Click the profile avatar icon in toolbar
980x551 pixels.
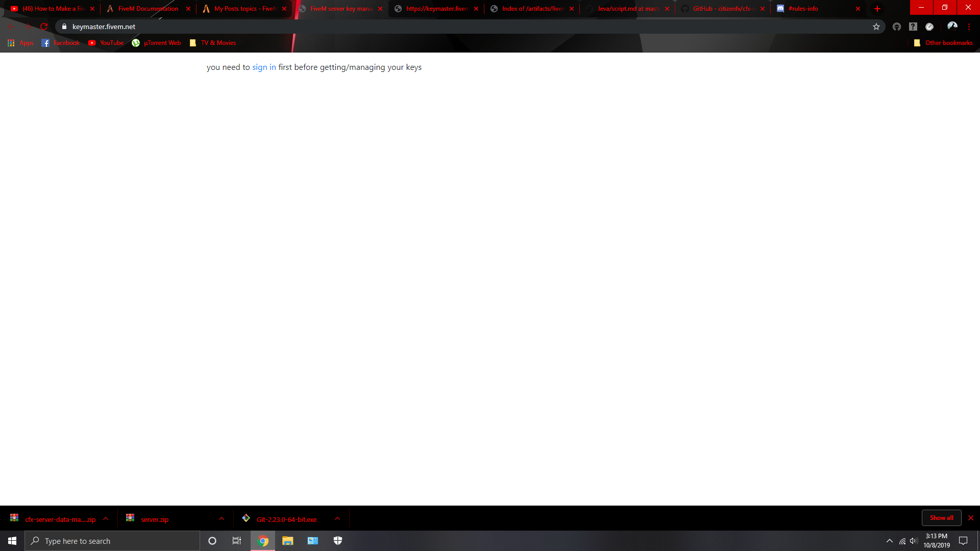[x=952, y=27]
